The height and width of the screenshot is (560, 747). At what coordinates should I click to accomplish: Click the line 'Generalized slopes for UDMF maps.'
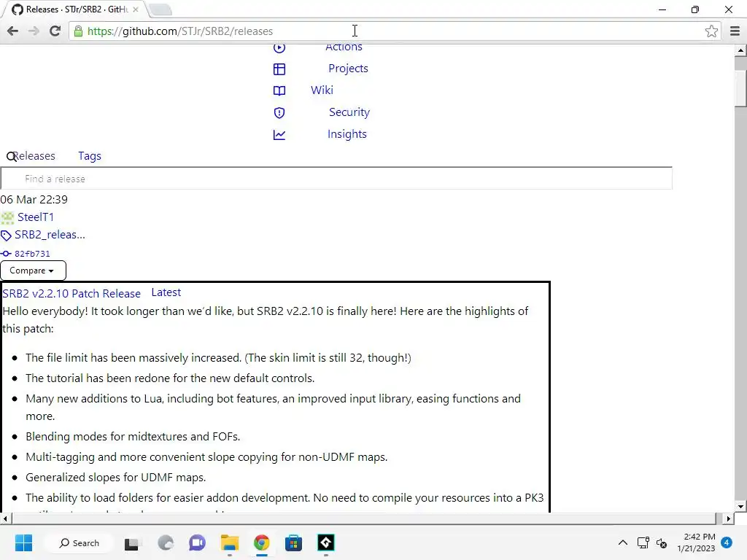coord(116,478)
